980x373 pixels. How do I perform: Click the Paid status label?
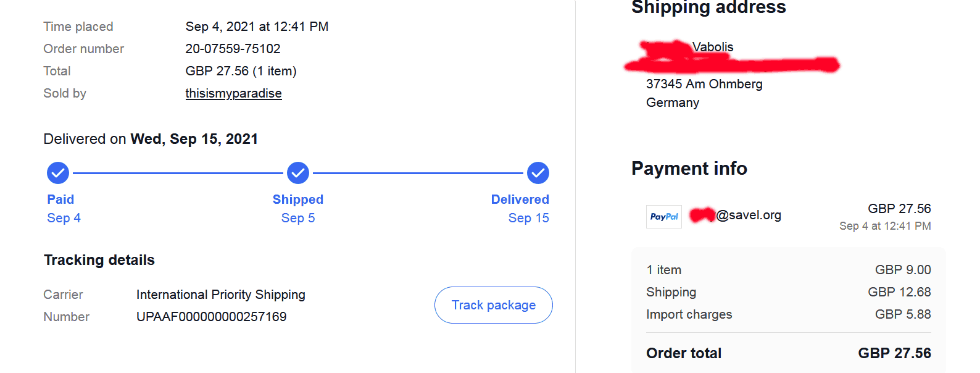pos(60,199)
